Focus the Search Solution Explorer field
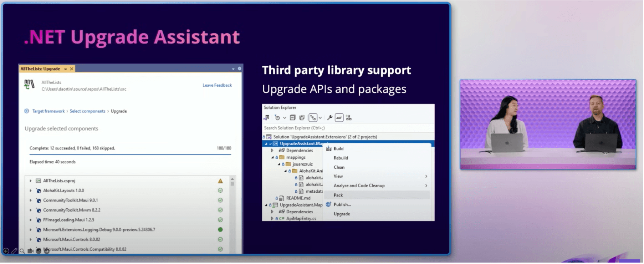 (348, 128)
